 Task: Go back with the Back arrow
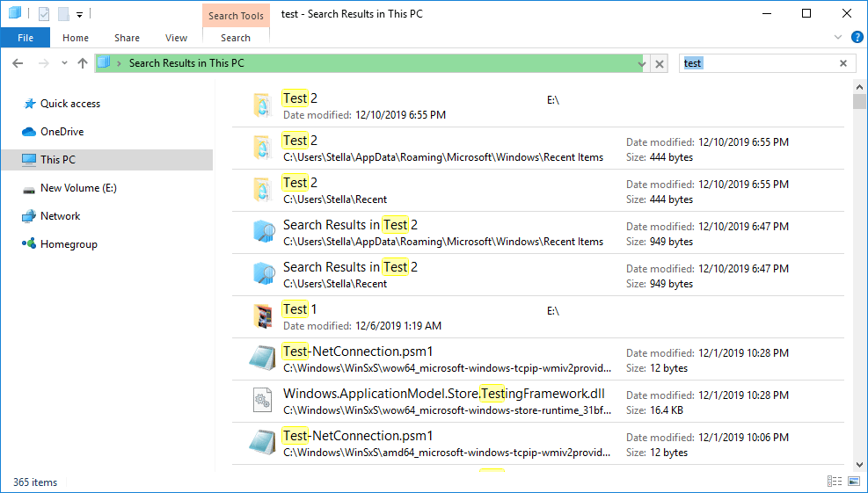[x=18, y=63]
